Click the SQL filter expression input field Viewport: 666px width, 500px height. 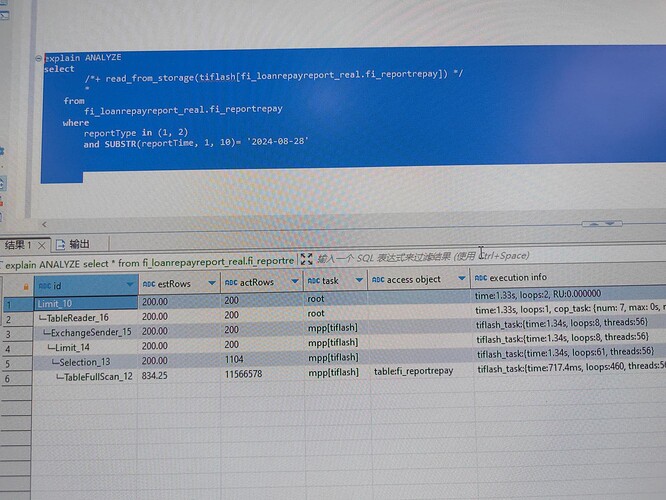pyautogui.click(x=420, y=256)
